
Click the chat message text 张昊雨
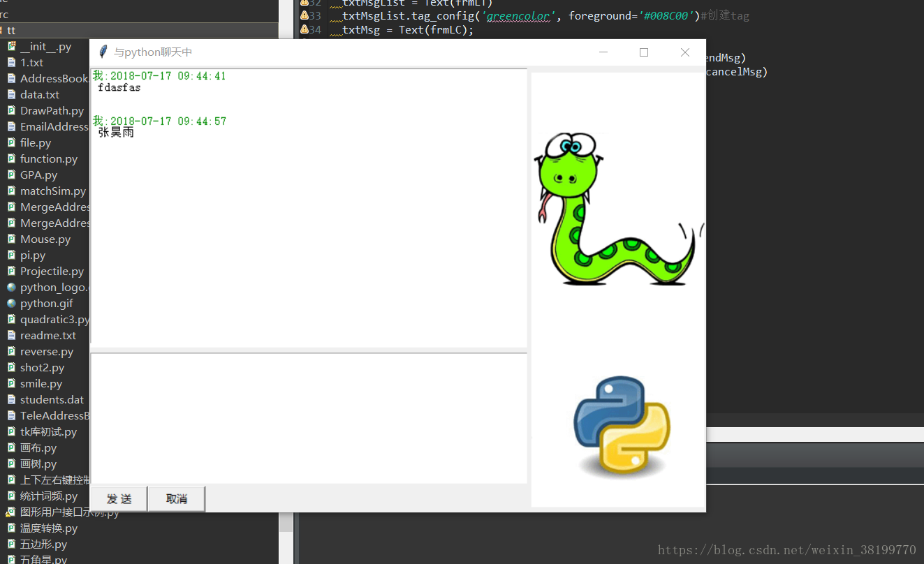point(116,132)
